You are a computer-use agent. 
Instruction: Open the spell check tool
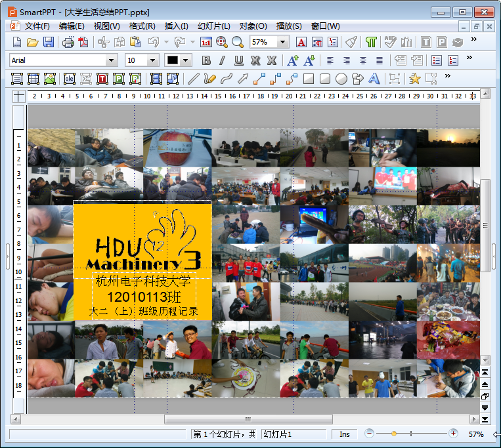click(x=391, y=42)
